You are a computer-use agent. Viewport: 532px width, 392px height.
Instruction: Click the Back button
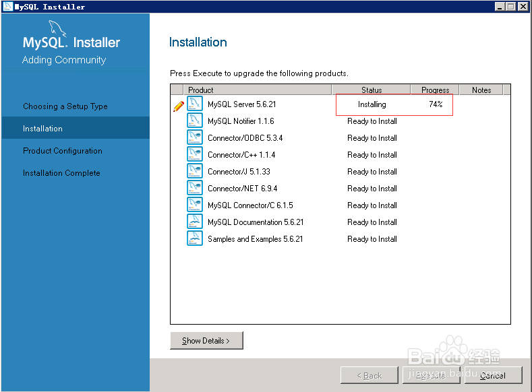[x=369, y=375]
